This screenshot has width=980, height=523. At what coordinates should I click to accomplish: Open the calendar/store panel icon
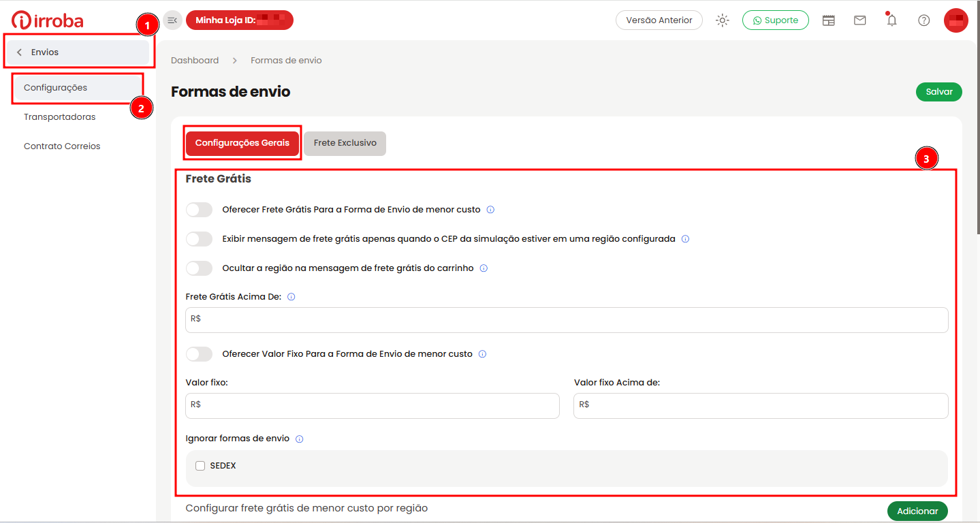click(x=828, y=20)
